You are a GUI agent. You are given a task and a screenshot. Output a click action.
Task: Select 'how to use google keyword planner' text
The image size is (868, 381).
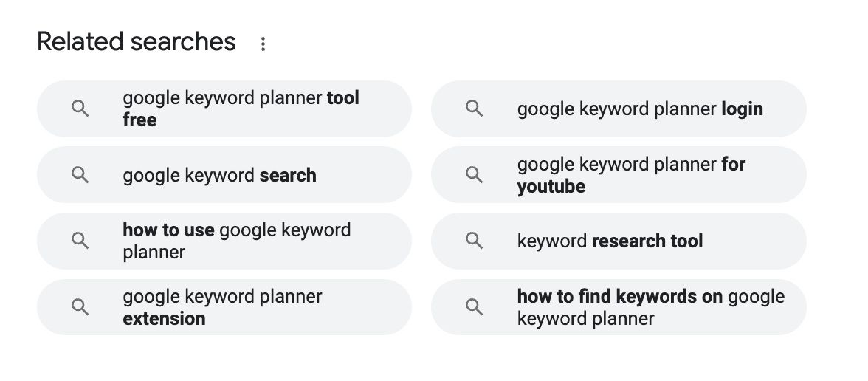click(236, 241)
